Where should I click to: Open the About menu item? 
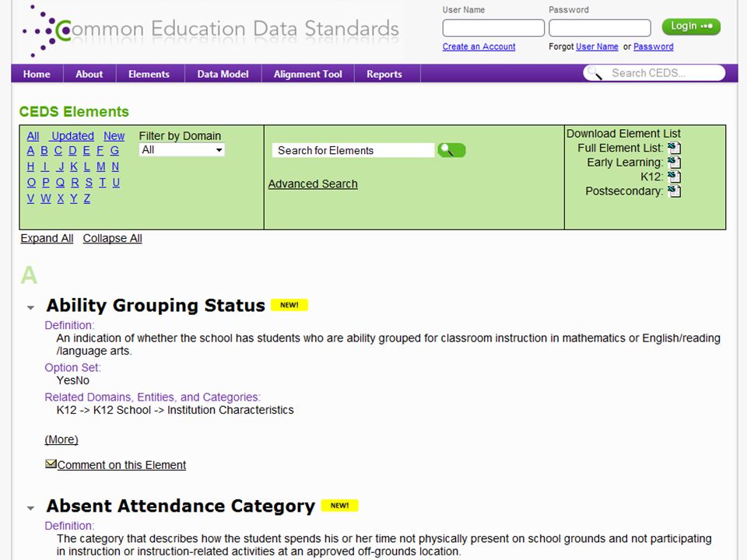[89, 74]
